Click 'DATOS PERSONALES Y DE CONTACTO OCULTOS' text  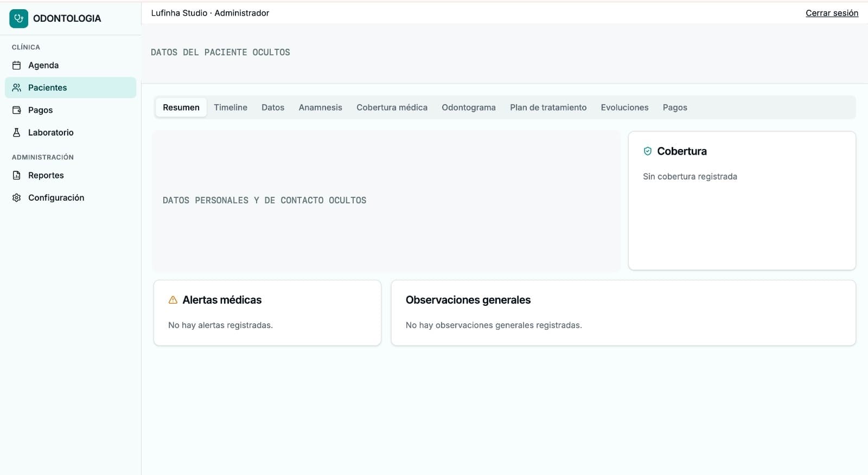point(264,201)
